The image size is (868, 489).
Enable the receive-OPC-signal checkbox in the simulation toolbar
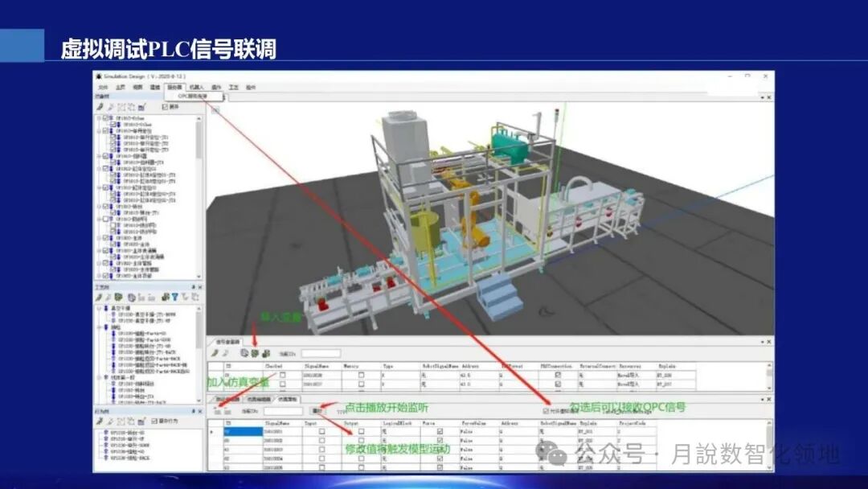coord(546,411)
